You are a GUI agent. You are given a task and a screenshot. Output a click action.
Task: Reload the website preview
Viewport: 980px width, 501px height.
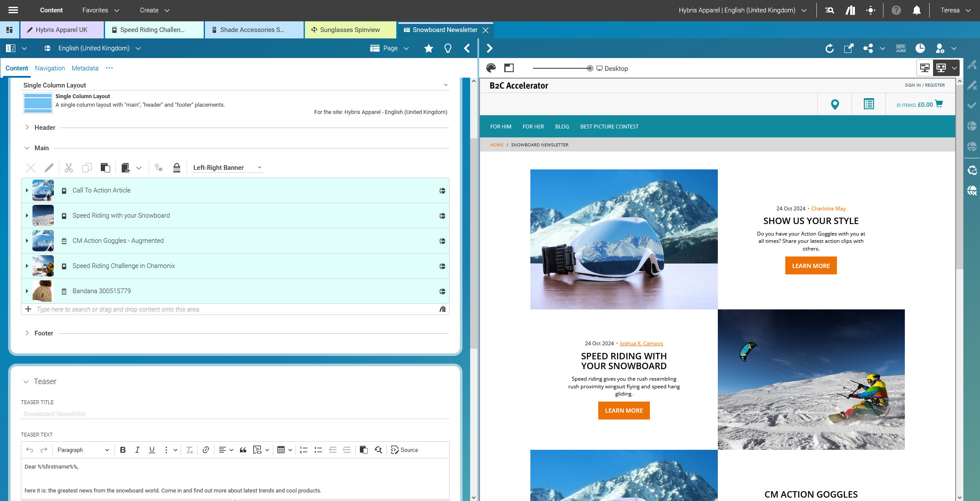(x=830, y=48)
